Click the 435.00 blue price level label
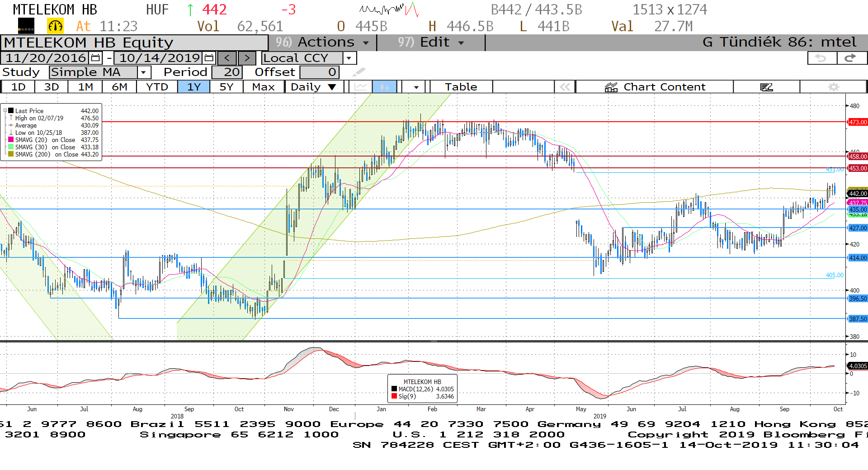 click(858, 209)
